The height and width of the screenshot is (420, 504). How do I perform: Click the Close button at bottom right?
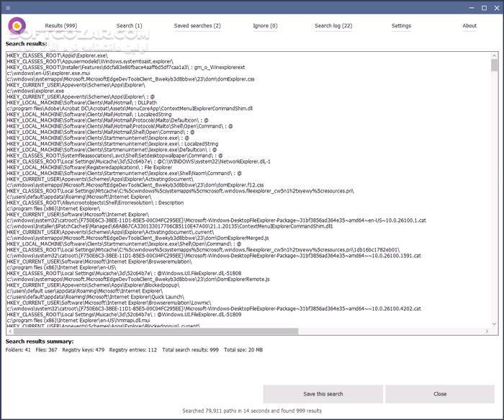[440, 394]
